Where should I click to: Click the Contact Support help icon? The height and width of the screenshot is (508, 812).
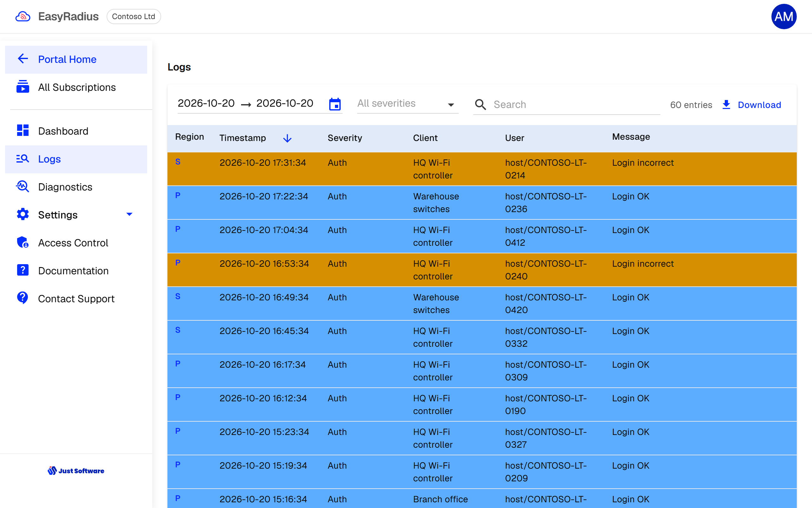[23, 298]
